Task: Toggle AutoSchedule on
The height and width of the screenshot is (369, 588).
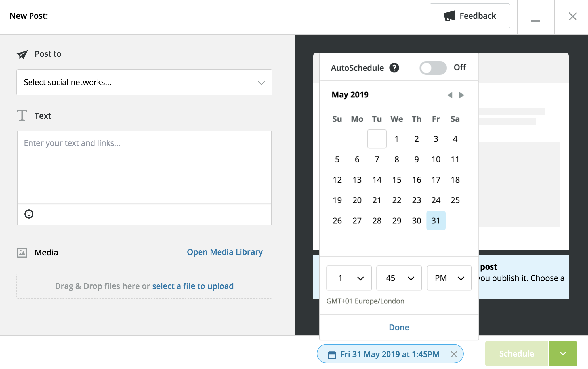Action: (432, 68)
